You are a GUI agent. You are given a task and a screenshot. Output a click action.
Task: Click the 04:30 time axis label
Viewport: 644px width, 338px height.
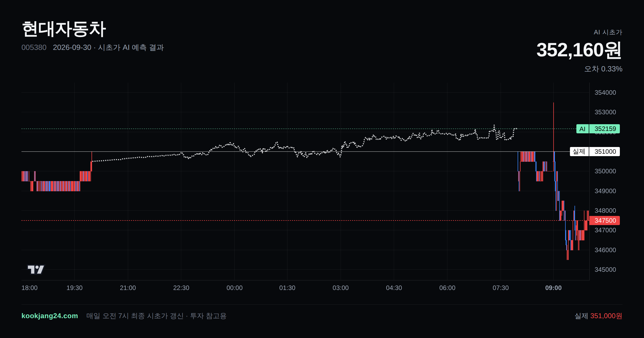pyautogui.click(x=394, y=288)
